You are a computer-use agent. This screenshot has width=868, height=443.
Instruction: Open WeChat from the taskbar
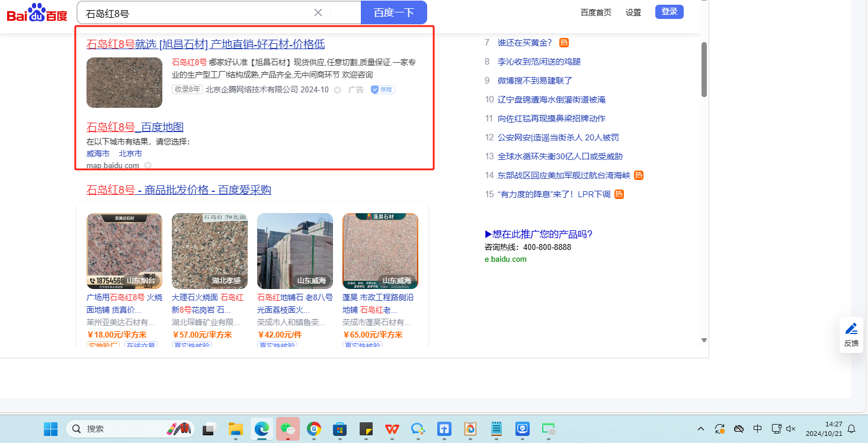click(287, 429)
